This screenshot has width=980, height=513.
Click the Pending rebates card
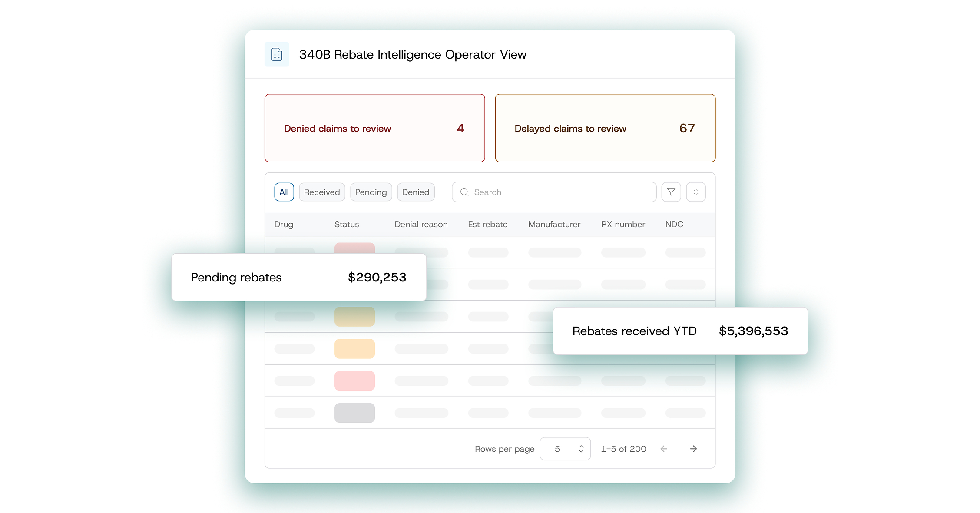299,277
